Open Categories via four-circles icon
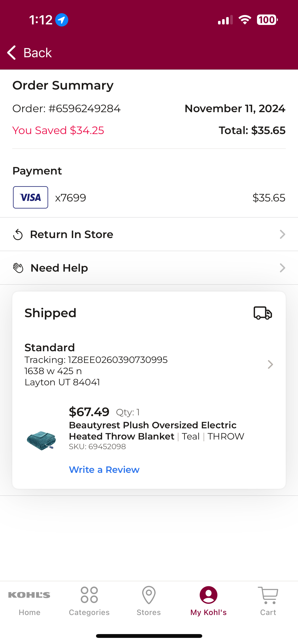Viewport: 298px width, 644px height. tap(89, 595)
